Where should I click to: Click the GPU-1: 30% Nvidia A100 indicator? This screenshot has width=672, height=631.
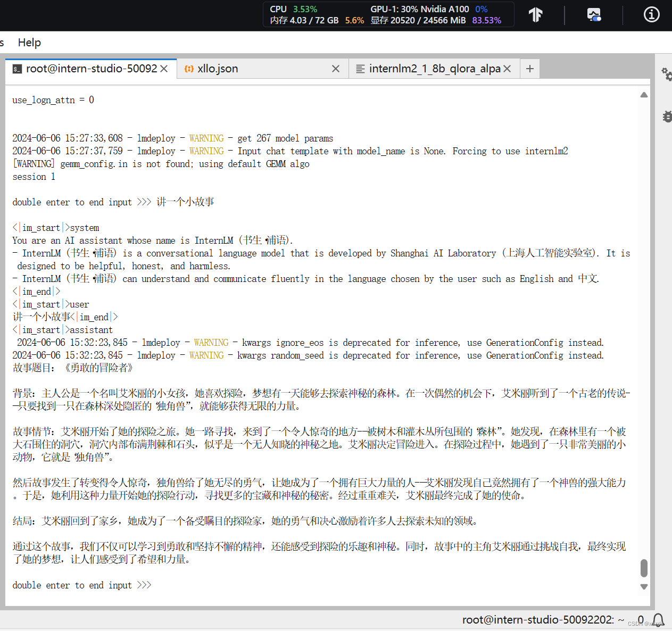(x=420, y=9)
